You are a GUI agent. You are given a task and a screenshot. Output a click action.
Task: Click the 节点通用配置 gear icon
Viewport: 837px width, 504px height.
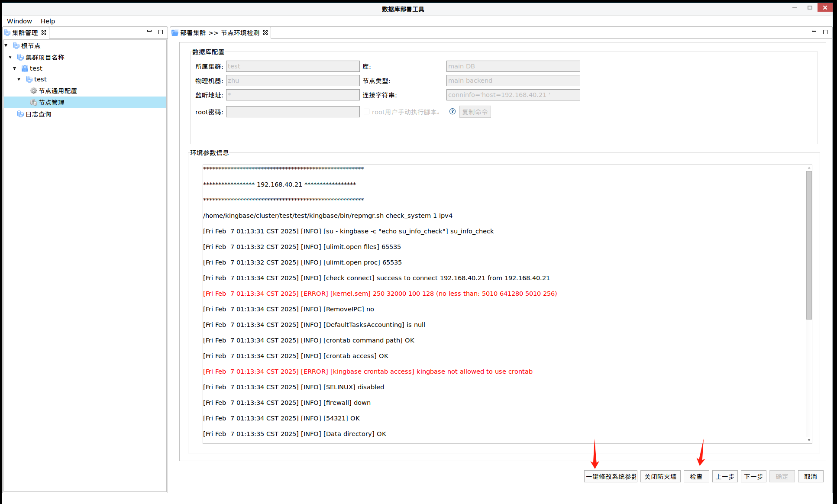[x=33, y=90]
